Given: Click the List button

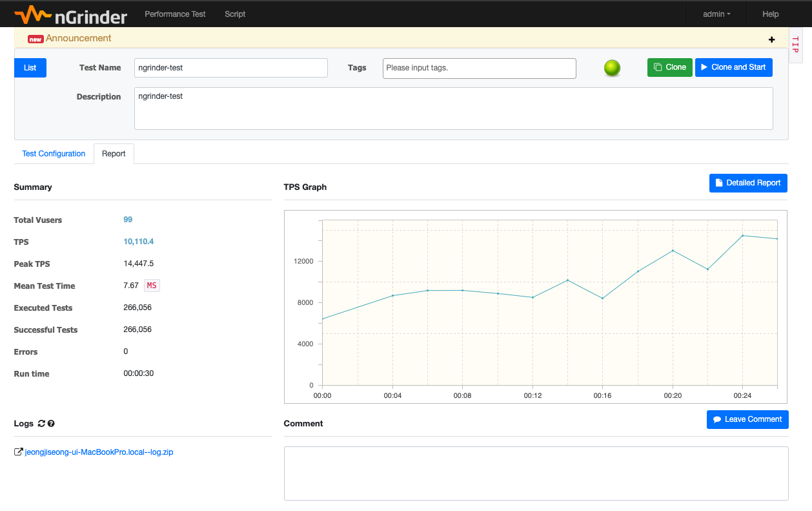Looking at the screenshot, I should (30, 68).
